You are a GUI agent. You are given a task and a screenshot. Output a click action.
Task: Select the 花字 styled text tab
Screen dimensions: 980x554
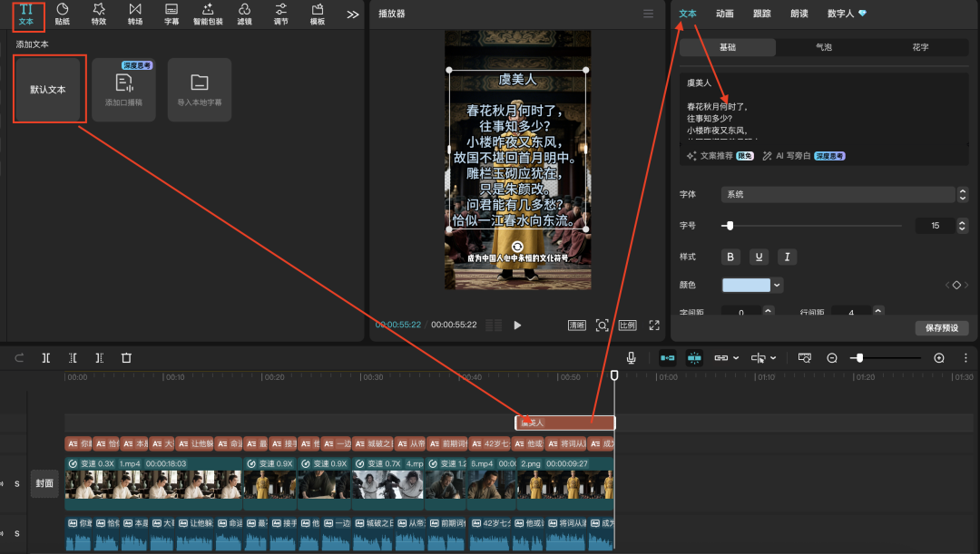[x=919, y=47]
